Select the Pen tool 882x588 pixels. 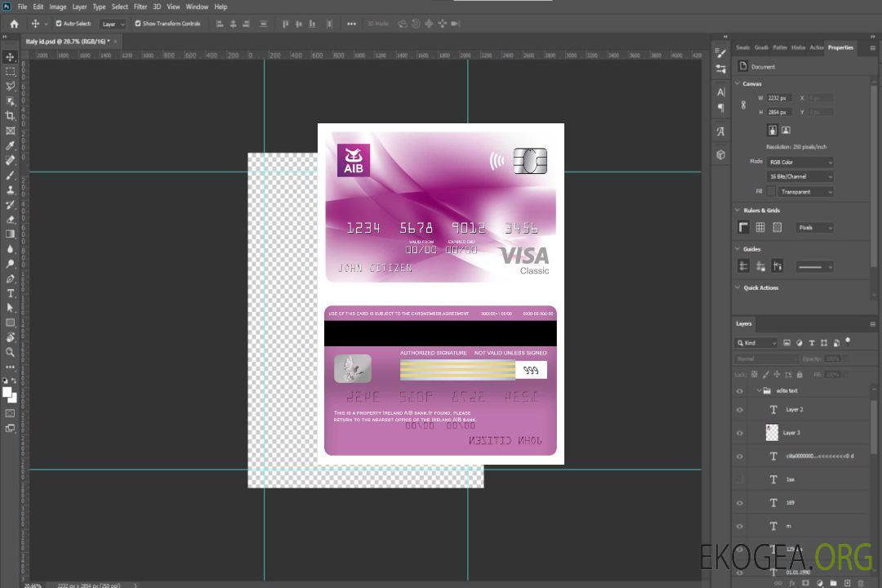(10, 278)
